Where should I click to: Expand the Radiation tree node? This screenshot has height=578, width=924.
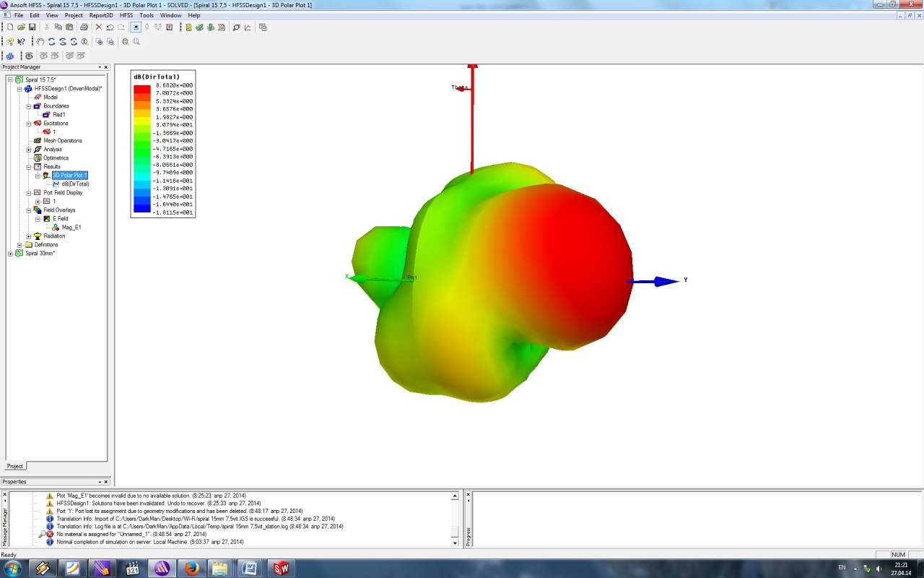(29, 236)
